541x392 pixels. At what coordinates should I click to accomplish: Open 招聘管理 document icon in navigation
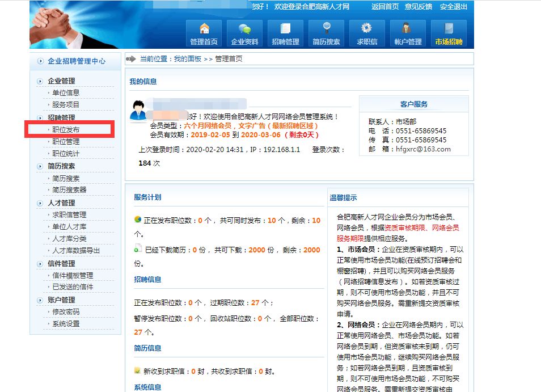(x=285, y=29)
